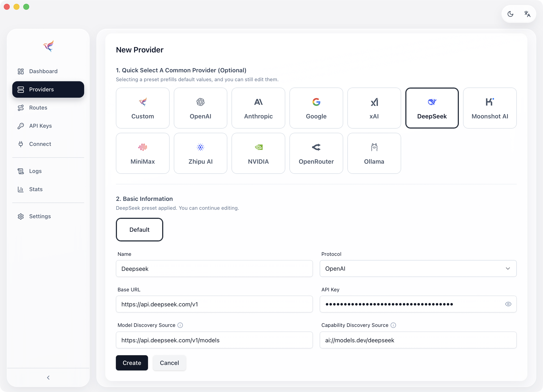Edit the Model Discovery Source field
The height and width of the screenshot is (392, 543).
214,340
